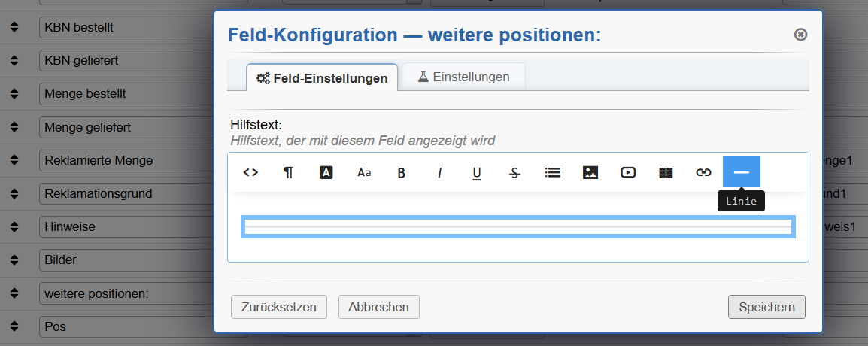
Task: Open the font size Aa icon
Action: pyautogui.click(x=364, y=172)
